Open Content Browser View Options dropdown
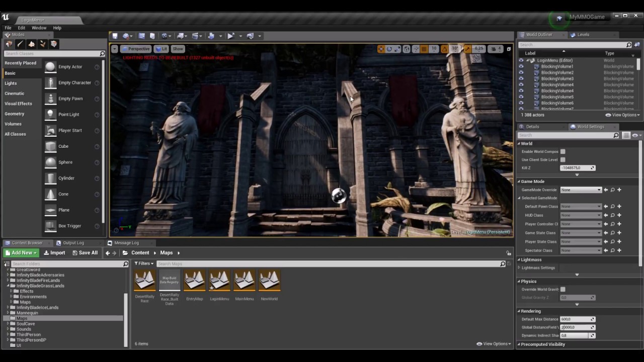644x362 pixels. point(494,344)
